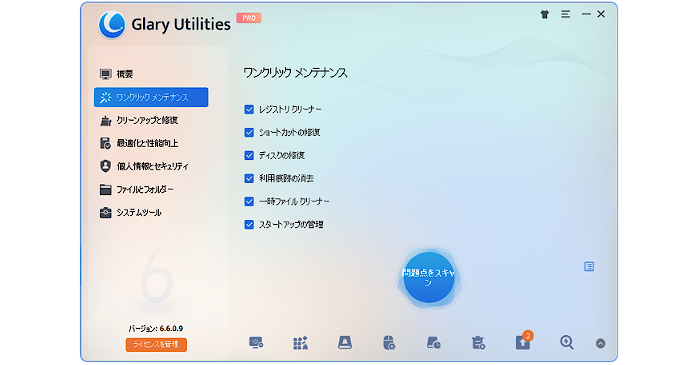The width and height of the screenshot is (700, 365).
Task: Click the システムツール toolbox icon
Action: point(106,212)
